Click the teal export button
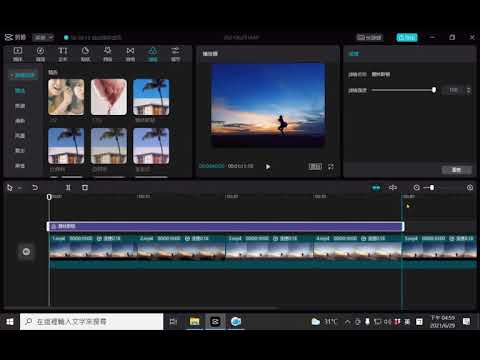480x360 pixels. pyautogui.click(x=407, y=37)
